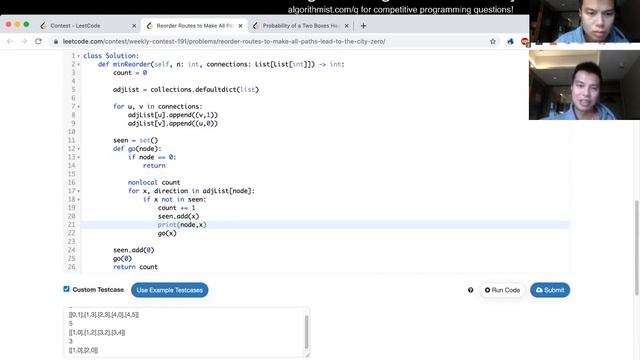
Task: Close the Contest - LeetCode tab
Action: (x=134, y=26)
